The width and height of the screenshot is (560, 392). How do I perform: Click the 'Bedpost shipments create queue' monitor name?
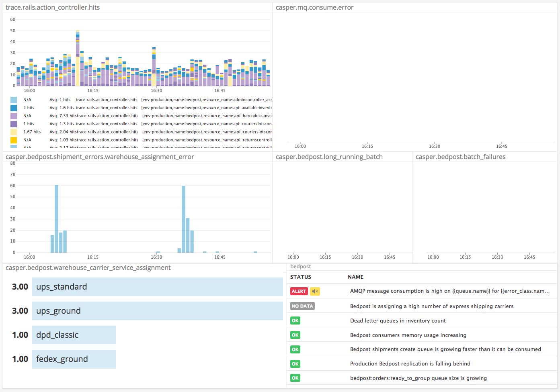[x=445, y=349]
